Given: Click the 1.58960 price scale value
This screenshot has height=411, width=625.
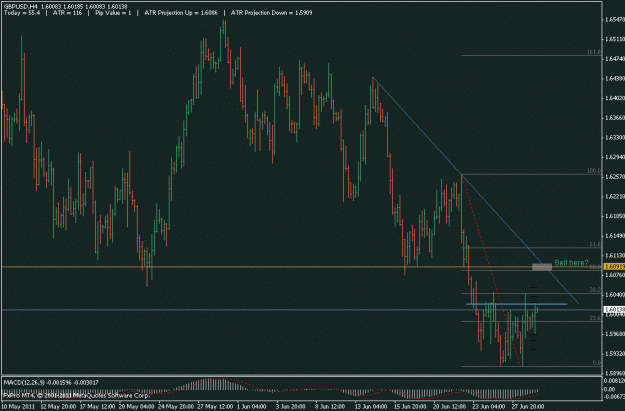Looking at the screenshot, I should coord(615,373).
